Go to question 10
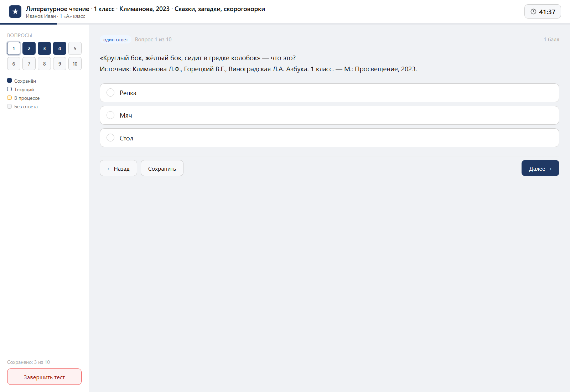Screen dimensions: 570x392 coord(75,64)
